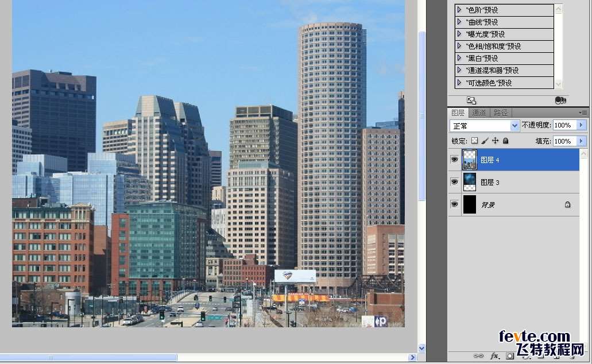
Task: Click the canvas scroll-down arrow
Action: click(x=421, y=348)
